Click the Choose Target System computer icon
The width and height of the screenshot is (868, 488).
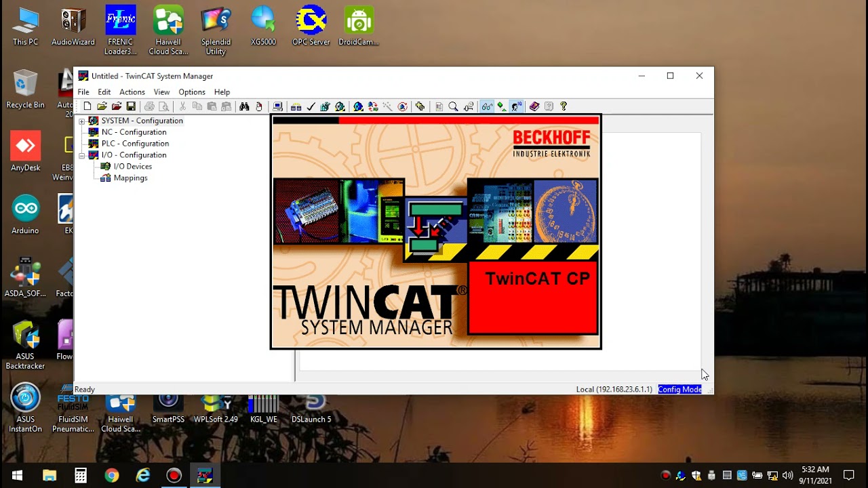277,106
